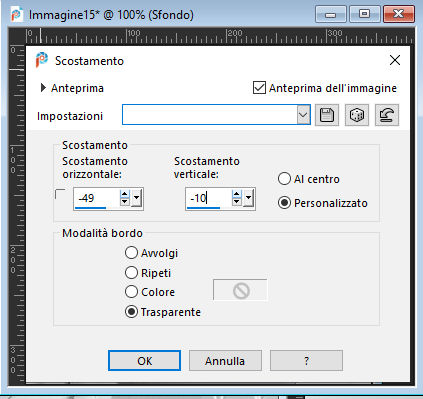Open vertical offset slider dropdown arrow
423x399 pixels.
point(248,198)
